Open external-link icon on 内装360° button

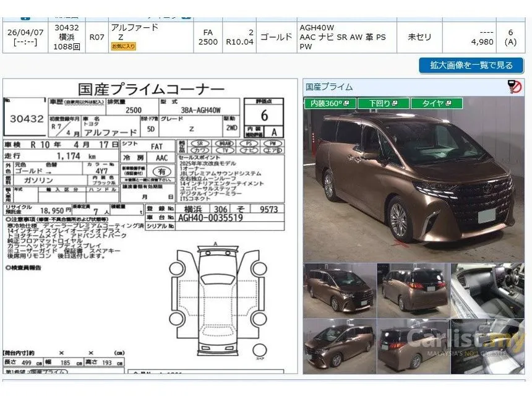(346, 103)
